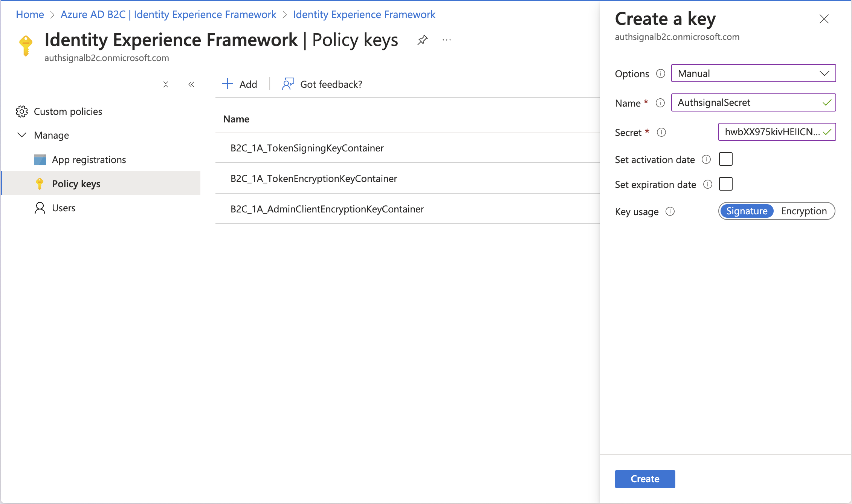The width and height of the screenshot is (852, 504).
Task: Click the Users person icon
Action: pos(40,208)
